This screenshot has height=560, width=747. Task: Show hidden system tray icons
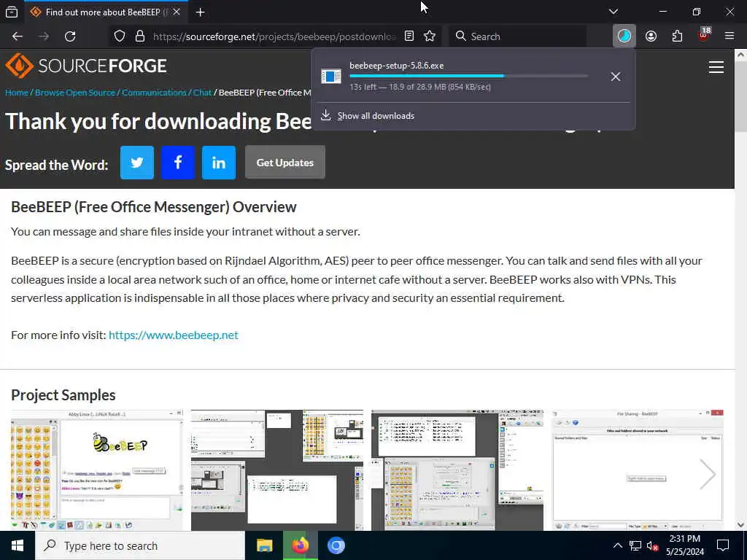point(617,545)
